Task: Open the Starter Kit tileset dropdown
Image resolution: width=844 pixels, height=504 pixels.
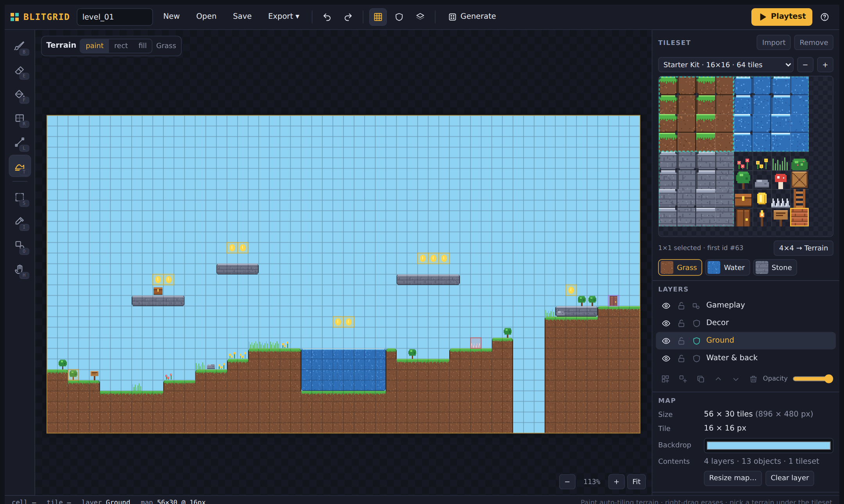Action: [726, 65]
